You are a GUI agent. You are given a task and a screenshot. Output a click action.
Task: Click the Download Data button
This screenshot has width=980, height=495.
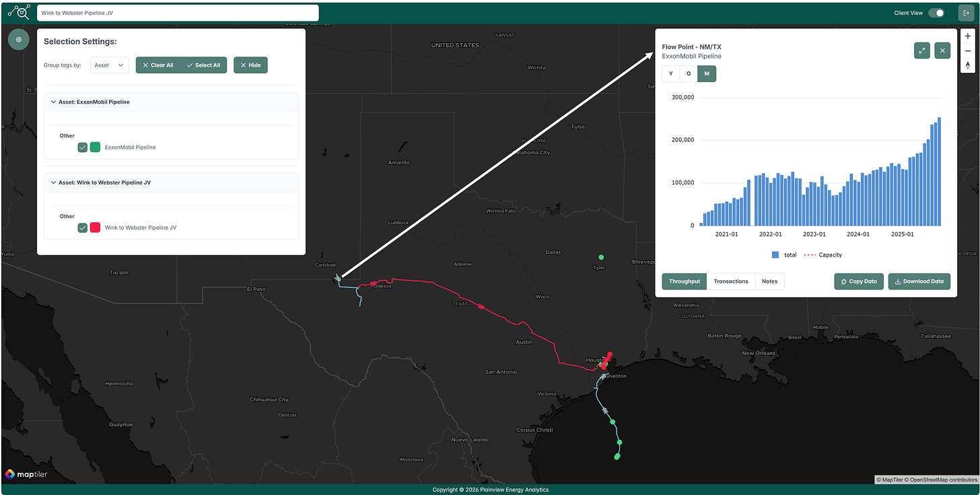tap(919, 282)
